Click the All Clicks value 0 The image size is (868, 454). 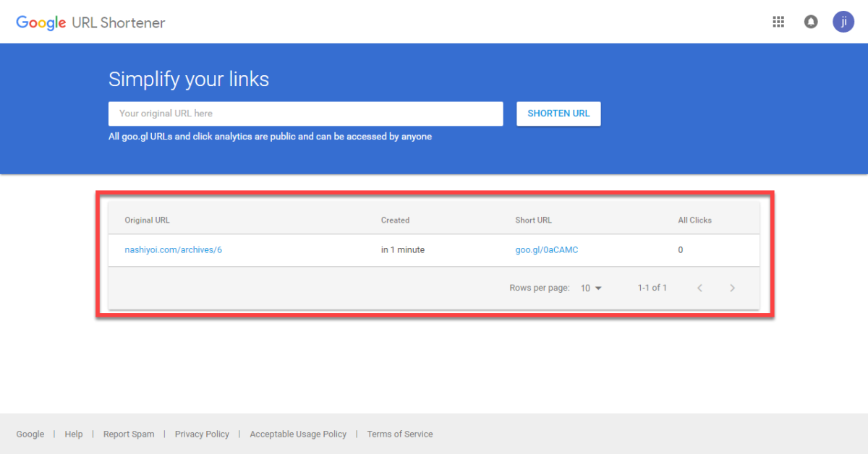[681, 250]
